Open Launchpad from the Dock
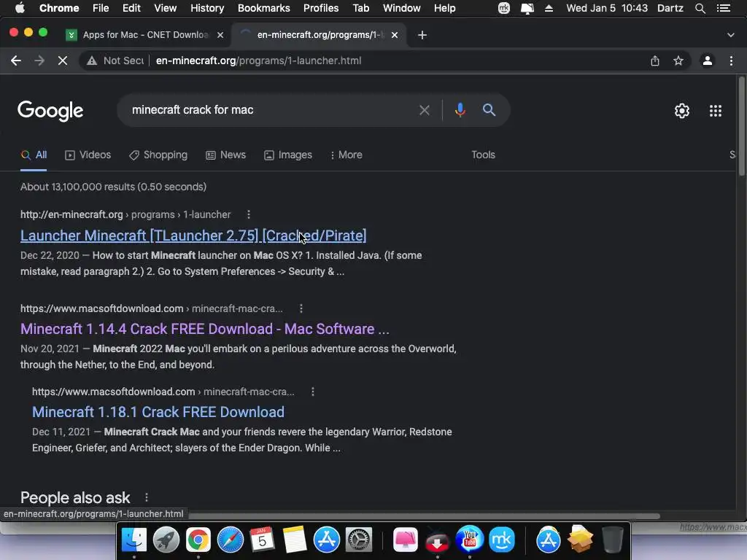The width and height of the screenshot is (747, 560). pyautogui.click(x=166, y=540)
